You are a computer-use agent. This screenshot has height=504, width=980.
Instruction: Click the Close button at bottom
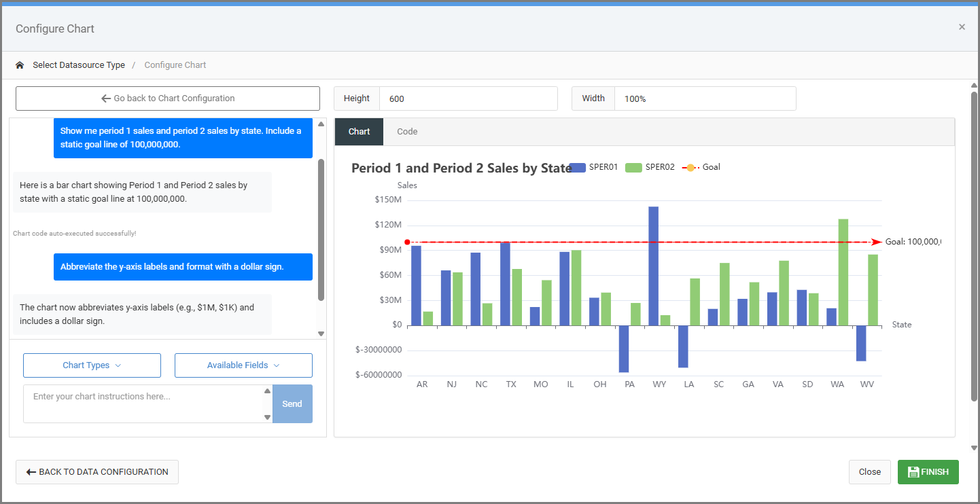(x=869, y=472)
